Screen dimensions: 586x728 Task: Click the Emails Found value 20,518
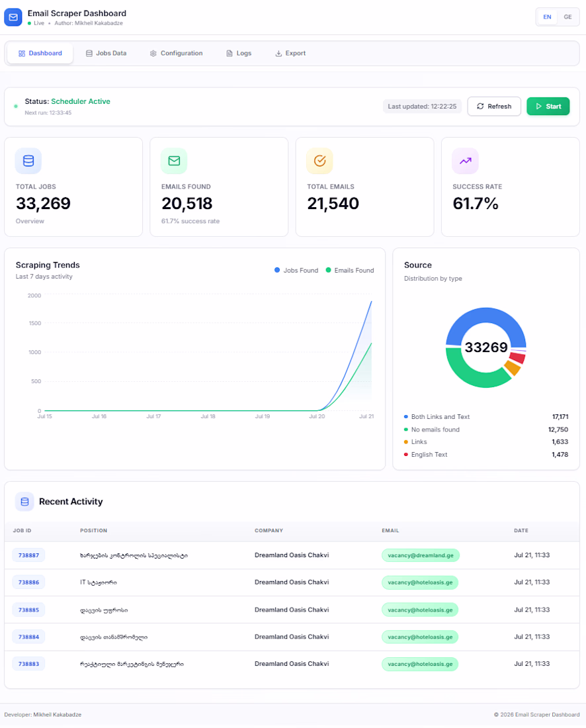pyautogui.click(x=187, y=203)
